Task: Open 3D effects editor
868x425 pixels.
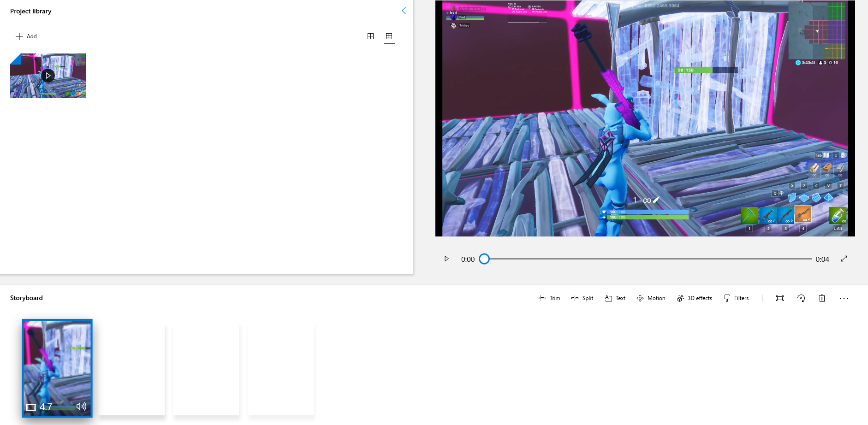Action: coord(694,298)
